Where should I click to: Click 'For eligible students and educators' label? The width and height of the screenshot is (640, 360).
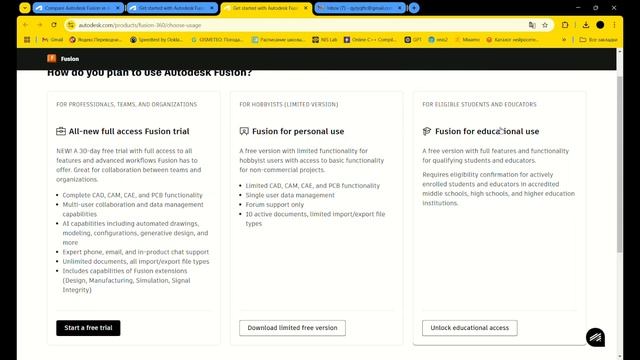tap(479, 104)
